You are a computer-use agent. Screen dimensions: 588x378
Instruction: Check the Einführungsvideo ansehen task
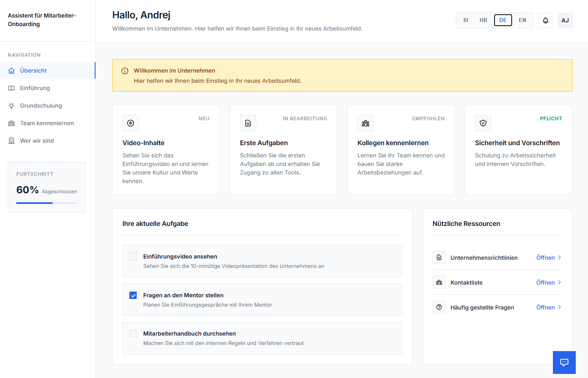pos(133,256)
